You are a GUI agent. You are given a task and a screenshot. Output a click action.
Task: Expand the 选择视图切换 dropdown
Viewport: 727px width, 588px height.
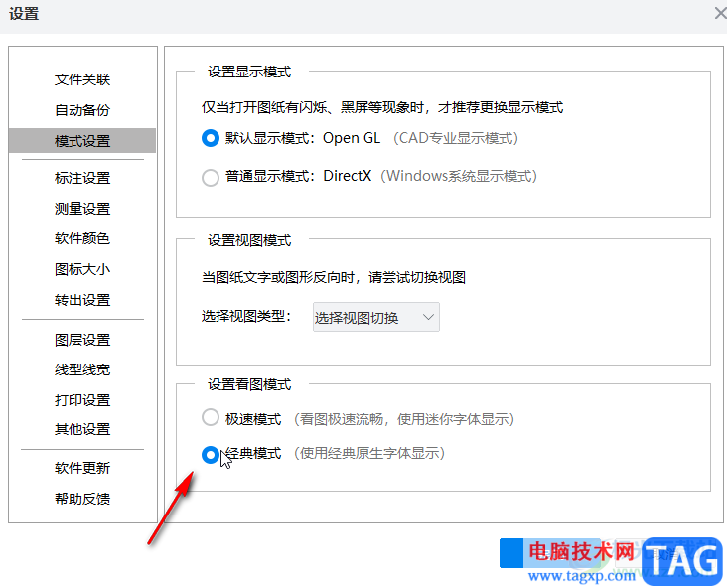(x=376, y=317)
